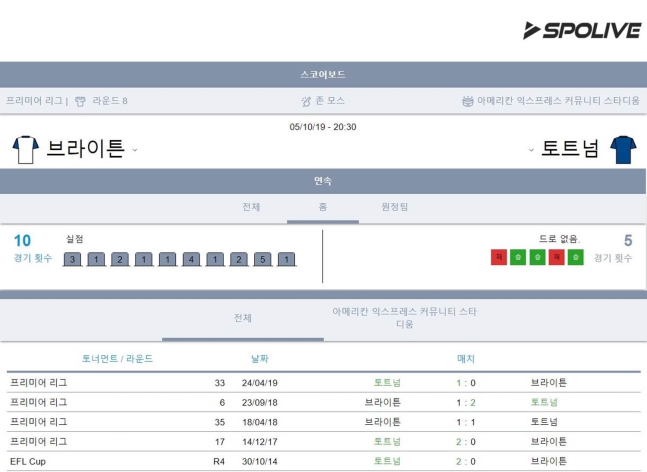The width and height of the screenshot is (647, 472).
Task: Click the venue name in the top bar
Action: click(x=558, y=101)
